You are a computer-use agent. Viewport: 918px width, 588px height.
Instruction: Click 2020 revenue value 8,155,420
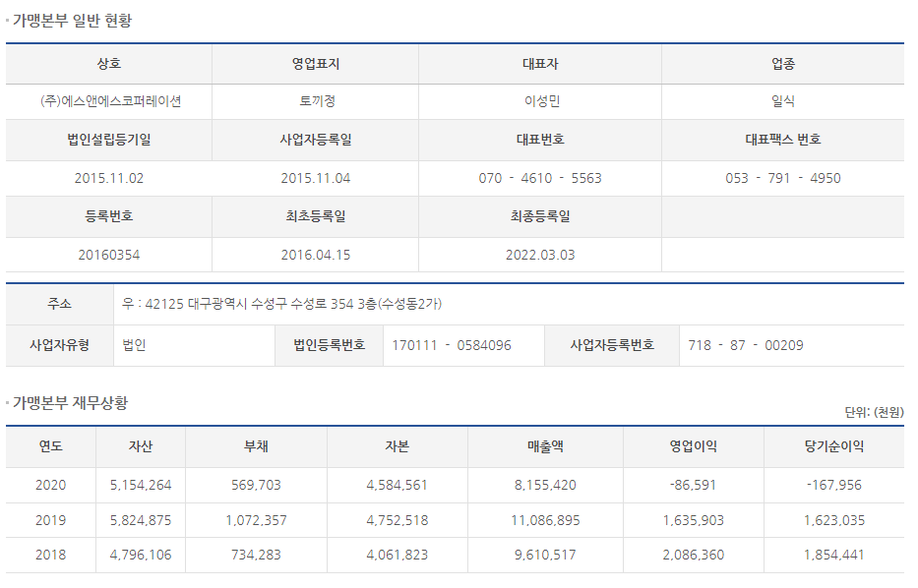tap(545, 485)
